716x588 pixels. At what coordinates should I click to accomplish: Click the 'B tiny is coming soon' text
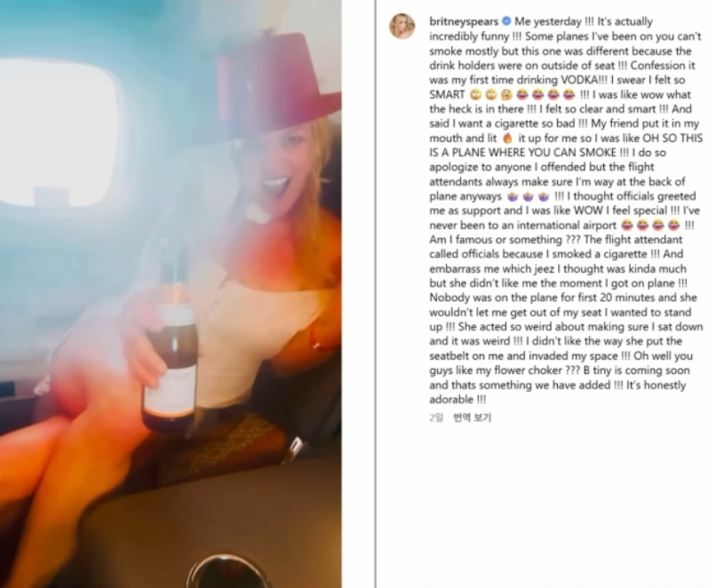point(637,370)
